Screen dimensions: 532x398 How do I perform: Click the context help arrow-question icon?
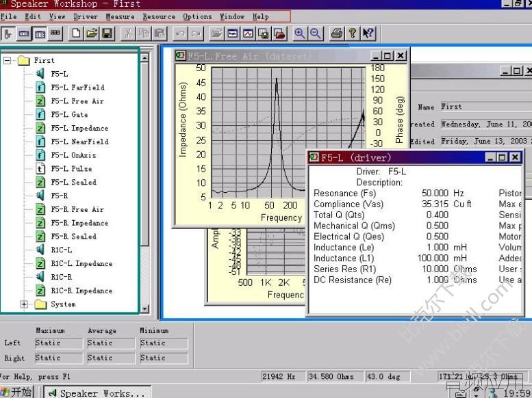pyautogui.click(x=368, y=34)
